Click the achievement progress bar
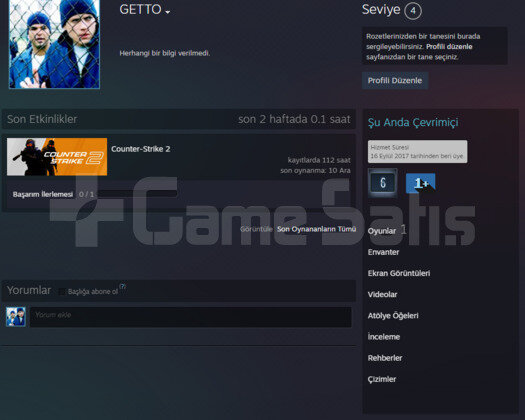 point(138,194)
